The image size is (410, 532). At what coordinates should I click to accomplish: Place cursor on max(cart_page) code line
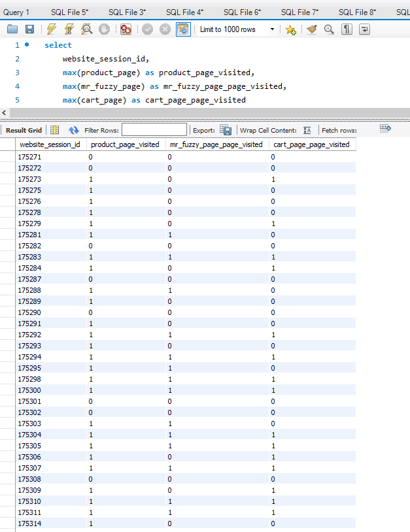[154, 100]
